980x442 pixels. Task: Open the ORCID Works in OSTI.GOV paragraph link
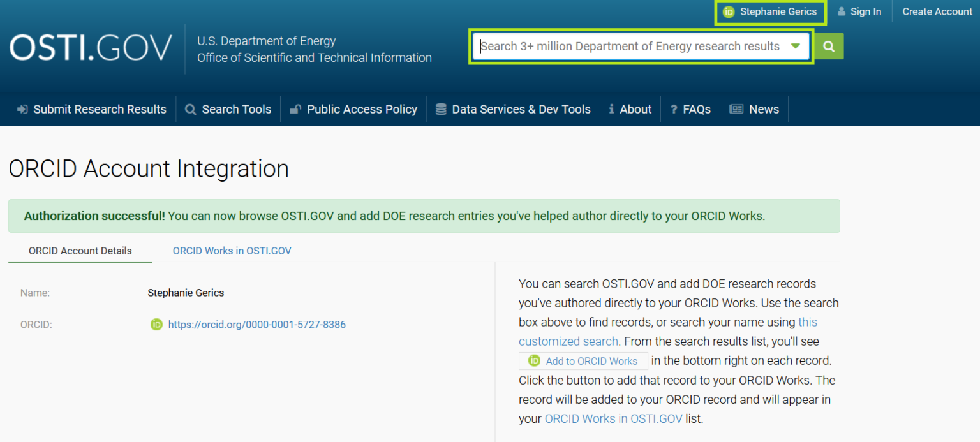coord(614,419)
